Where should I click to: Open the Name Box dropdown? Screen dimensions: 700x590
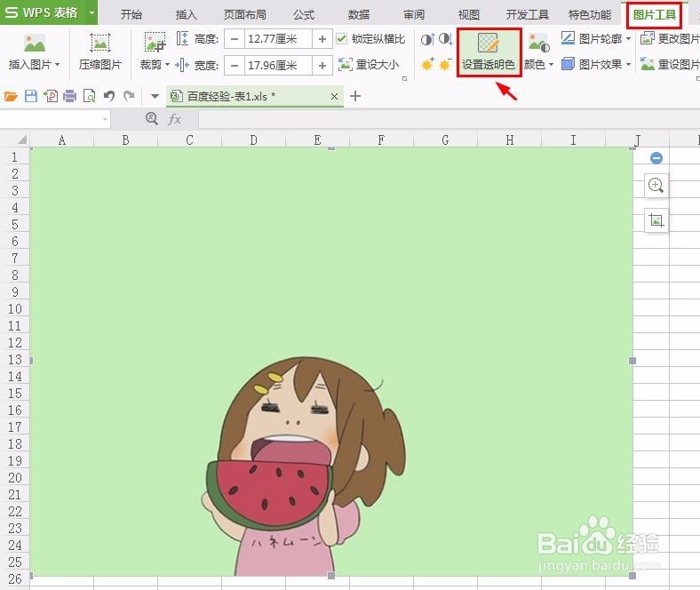106,119
